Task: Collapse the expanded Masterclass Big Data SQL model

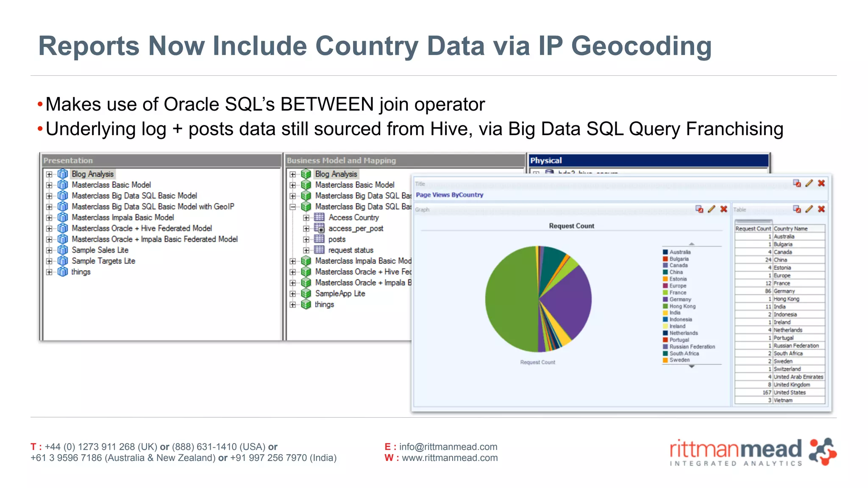Action: (292, 207)
